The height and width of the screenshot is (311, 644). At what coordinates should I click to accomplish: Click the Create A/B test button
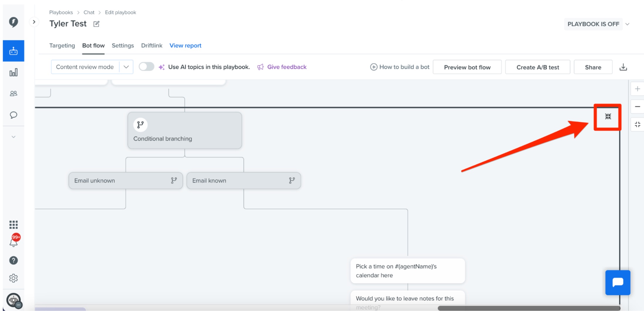pos(538,67)
